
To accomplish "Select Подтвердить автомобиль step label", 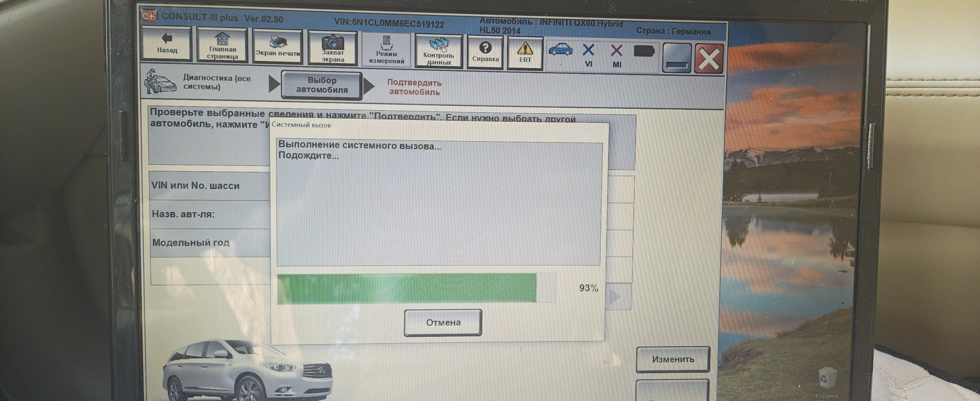I will (x=414, y=87).
